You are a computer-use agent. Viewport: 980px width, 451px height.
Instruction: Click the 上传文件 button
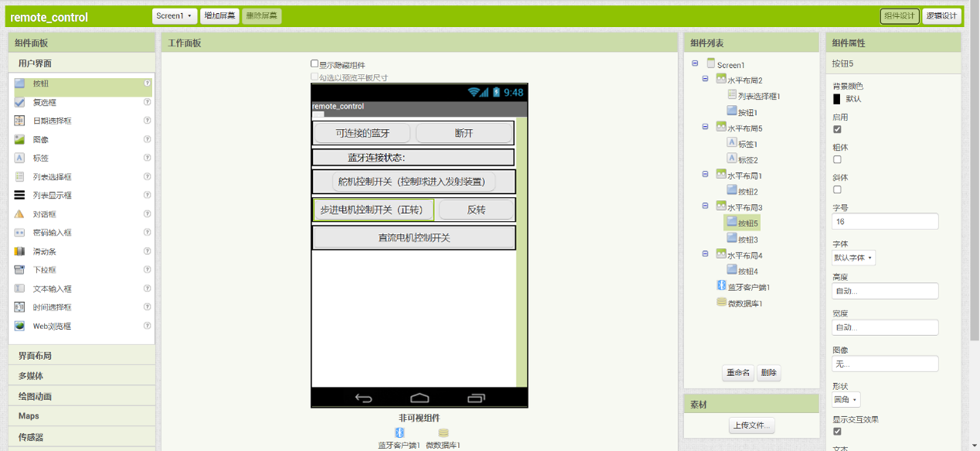[x=751, y=426]
